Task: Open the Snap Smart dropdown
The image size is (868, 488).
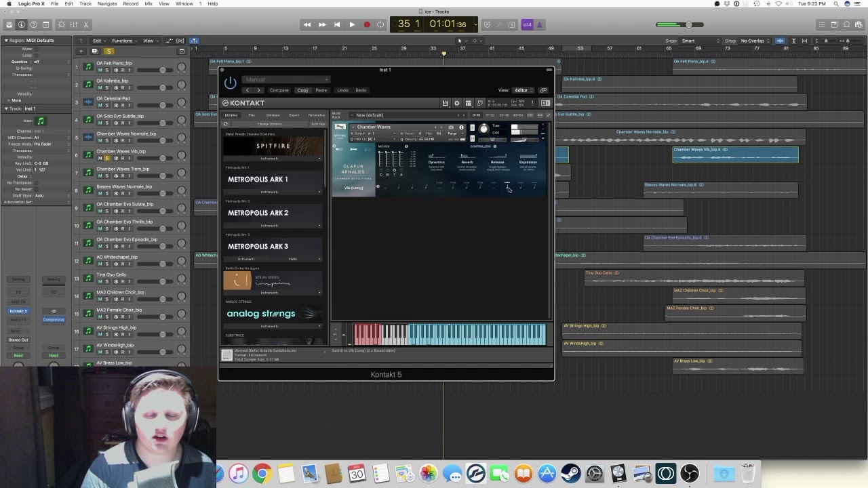Action: 698,41
